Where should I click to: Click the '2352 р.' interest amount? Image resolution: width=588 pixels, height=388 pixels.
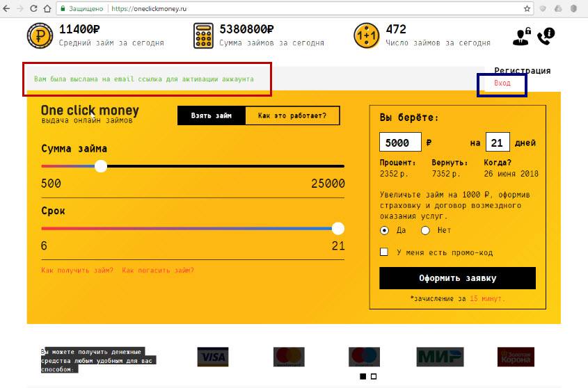[394, 174]
